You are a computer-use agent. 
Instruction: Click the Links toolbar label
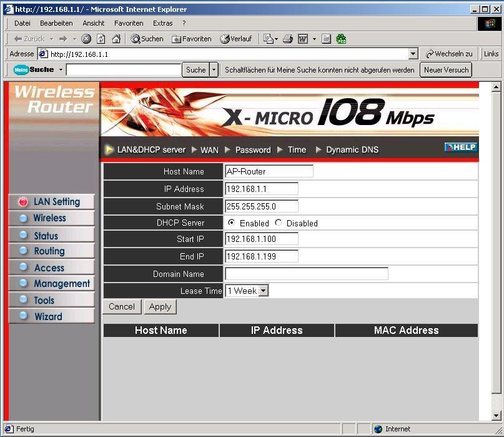pos(491,54)
